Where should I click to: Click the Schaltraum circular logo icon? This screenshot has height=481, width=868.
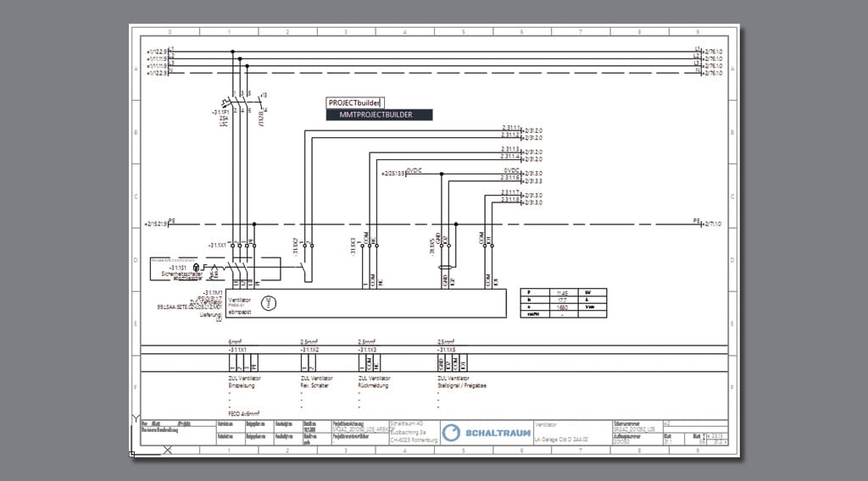coord(453,434)
